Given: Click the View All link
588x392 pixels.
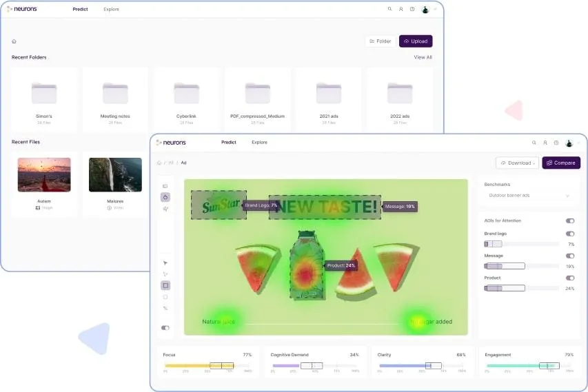Looking at the screenshot, I should (423, 57).
